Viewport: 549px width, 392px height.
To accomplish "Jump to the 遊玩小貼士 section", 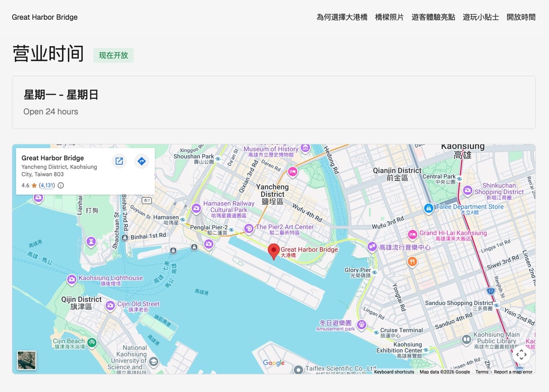I will pos(481,17).
